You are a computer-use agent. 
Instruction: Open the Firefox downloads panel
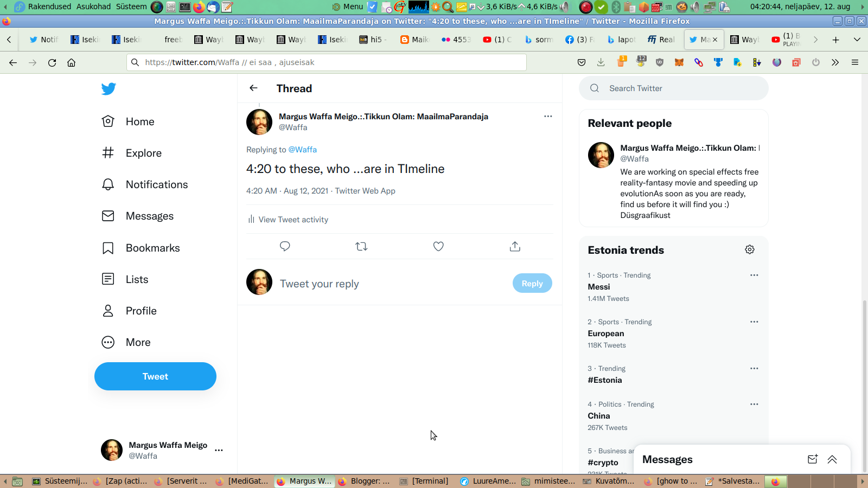pos(601,62)
